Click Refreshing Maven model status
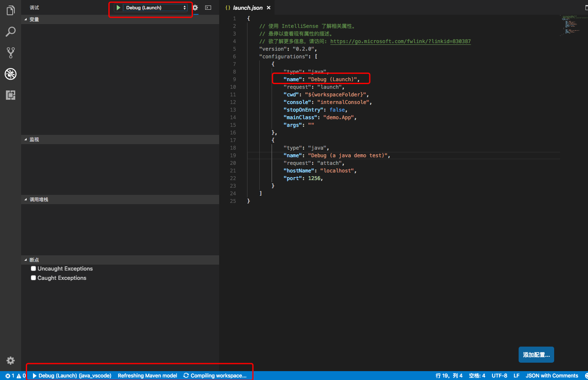The width and height of the screenshot is (588, 380). [x=147, y=376]
